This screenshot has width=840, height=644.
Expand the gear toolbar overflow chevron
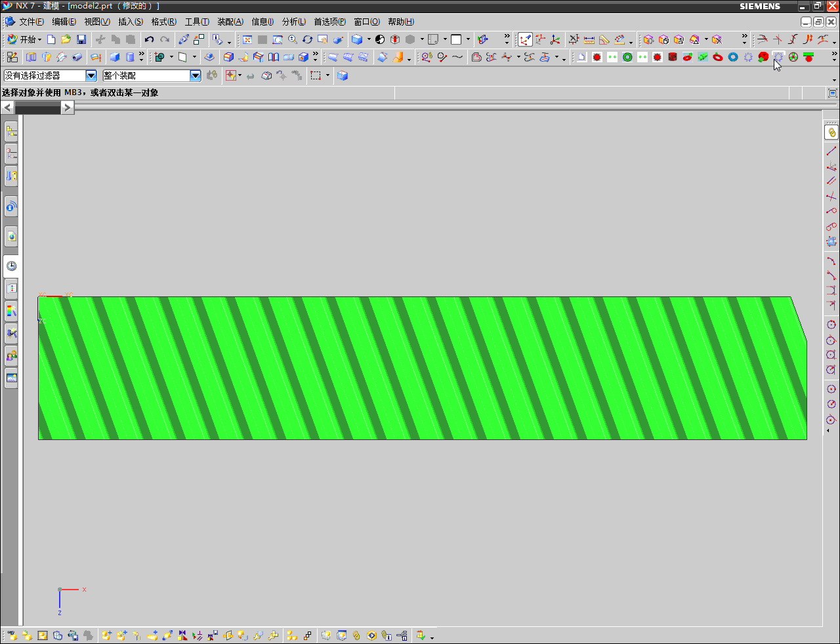click(834, 56)
